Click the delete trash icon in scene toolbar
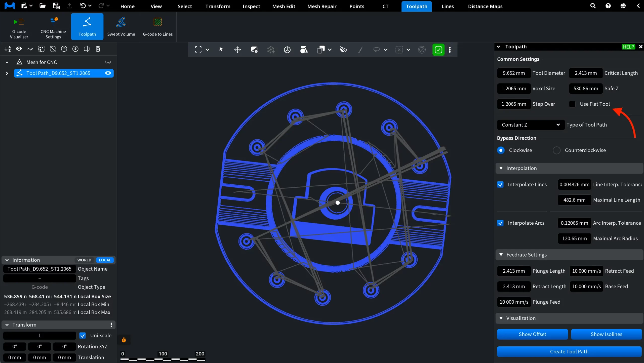Viewport: 644px width, 363px height. (x=98, y=49)
